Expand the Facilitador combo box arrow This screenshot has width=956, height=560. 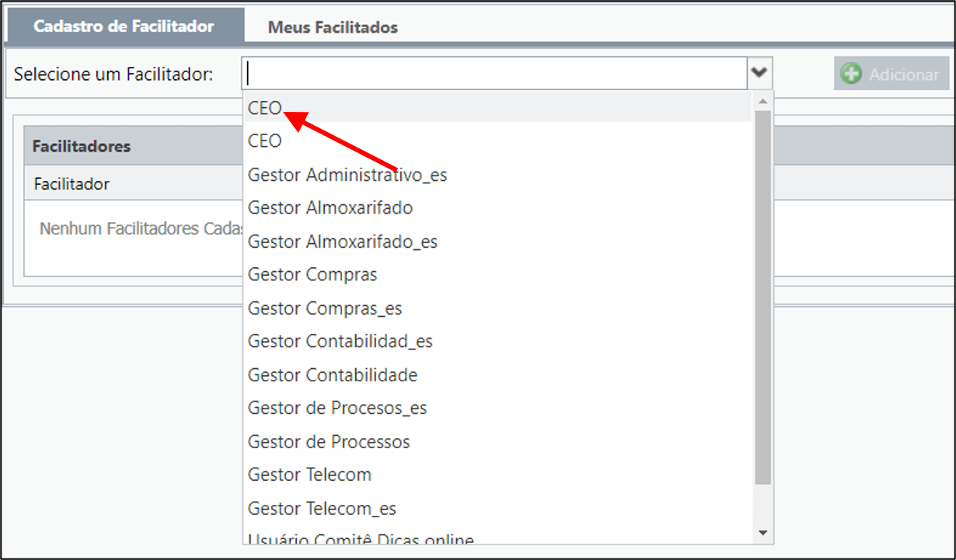click(x=759, y=73)
